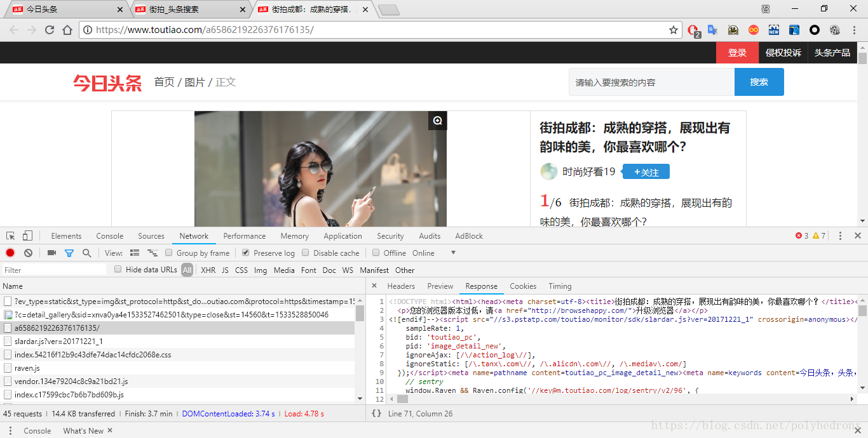Close the request details pane
This screenshot has height=438, width=868.
[x=374, y=286]
